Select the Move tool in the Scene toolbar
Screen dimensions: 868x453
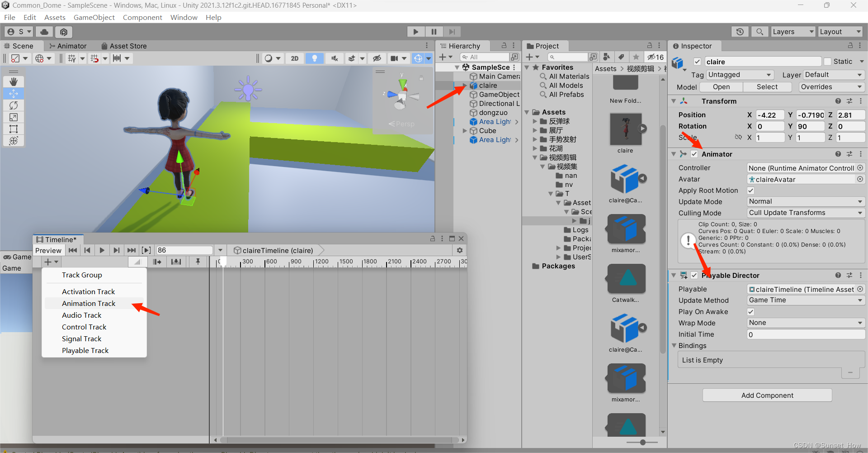coord(14,93)
